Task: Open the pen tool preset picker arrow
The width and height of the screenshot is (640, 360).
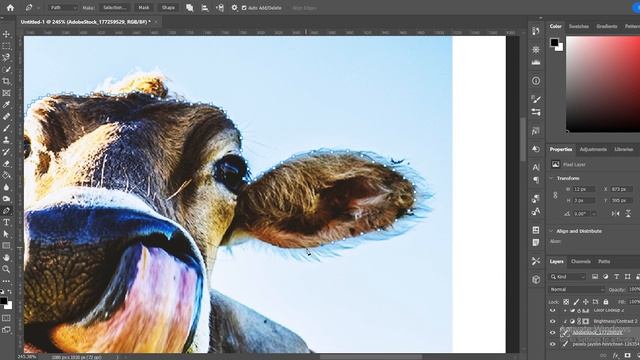Action: (38, 8)
